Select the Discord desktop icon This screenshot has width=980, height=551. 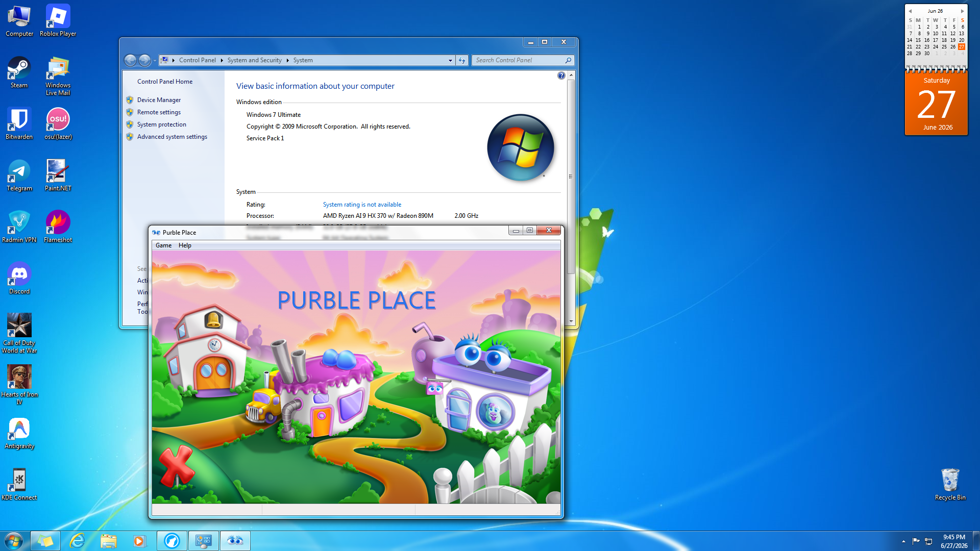pos(19,279)
